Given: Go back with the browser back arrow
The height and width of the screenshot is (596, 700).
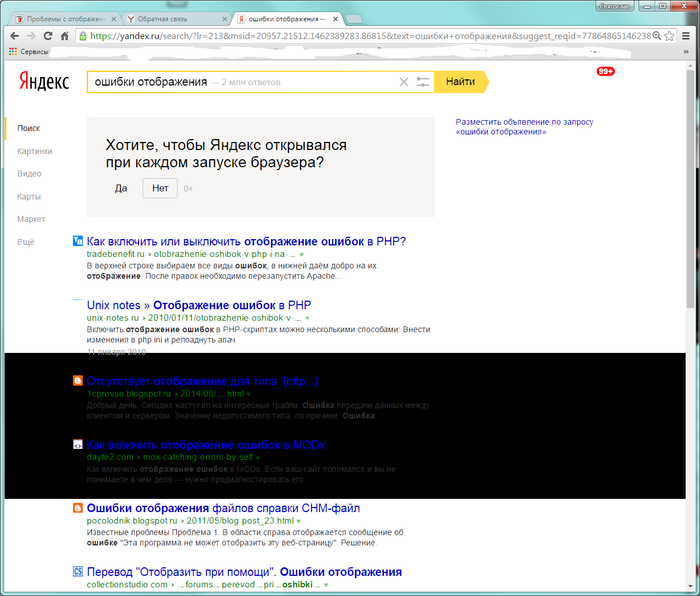Looking at the screenshot, I should pyautogui.click(x=15, y=36).
